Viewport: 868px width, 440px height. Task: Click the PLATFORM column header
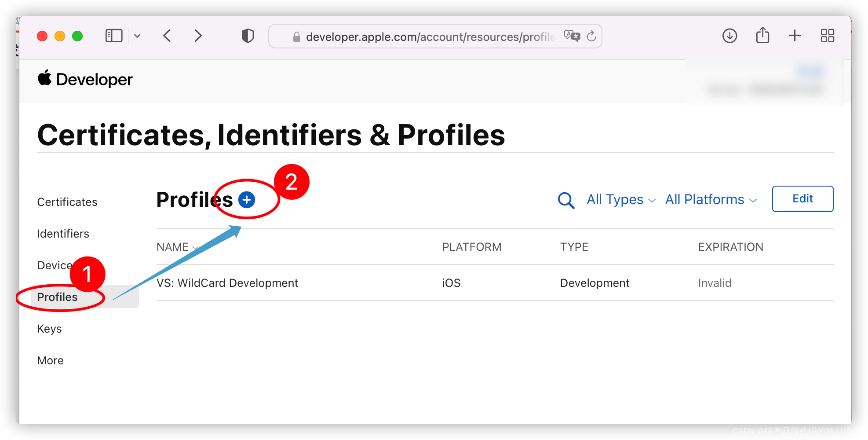coord(472,247)
